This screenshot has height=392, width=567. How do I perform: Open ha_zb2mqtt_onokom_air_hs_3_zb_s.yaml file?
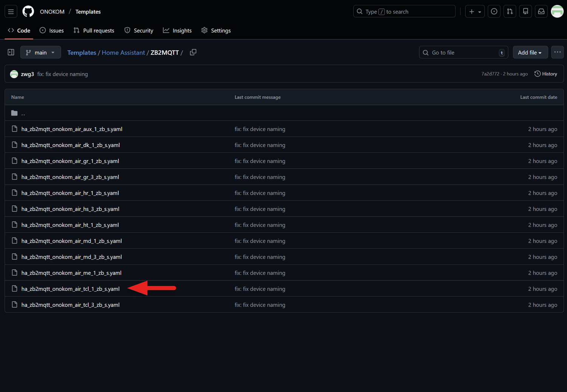tap(70, 209)
